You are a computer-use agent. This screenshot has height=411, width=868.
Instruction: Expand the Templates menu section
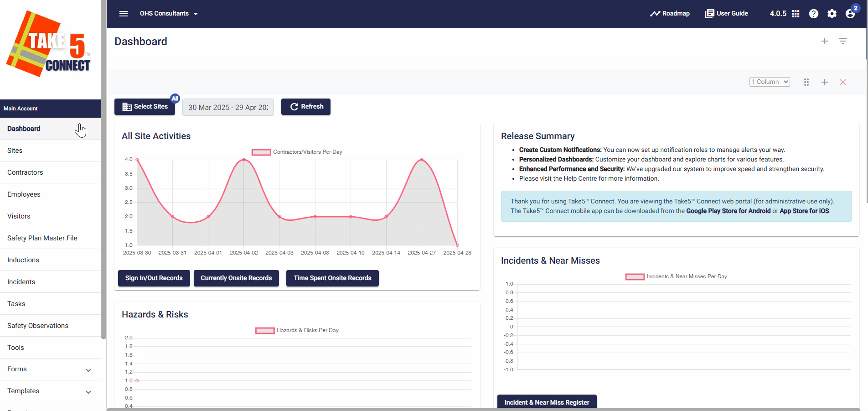click(x=50, y=391)
